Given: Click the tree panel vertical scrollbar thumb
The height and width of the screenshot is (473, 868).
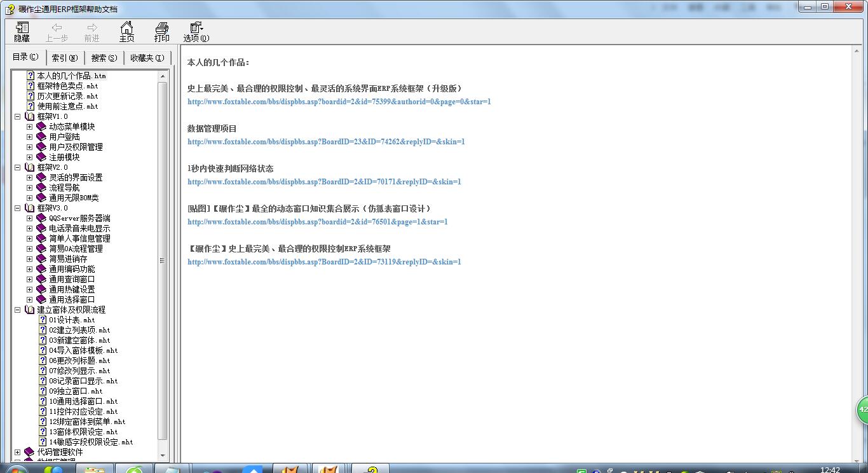Looking at the screenshot, I should tap(162, 261).
